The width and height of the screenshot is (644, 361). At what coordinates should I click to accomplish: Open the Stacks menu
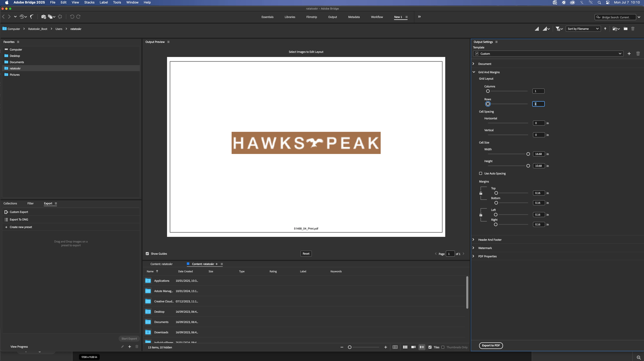(x=89, y=3)
